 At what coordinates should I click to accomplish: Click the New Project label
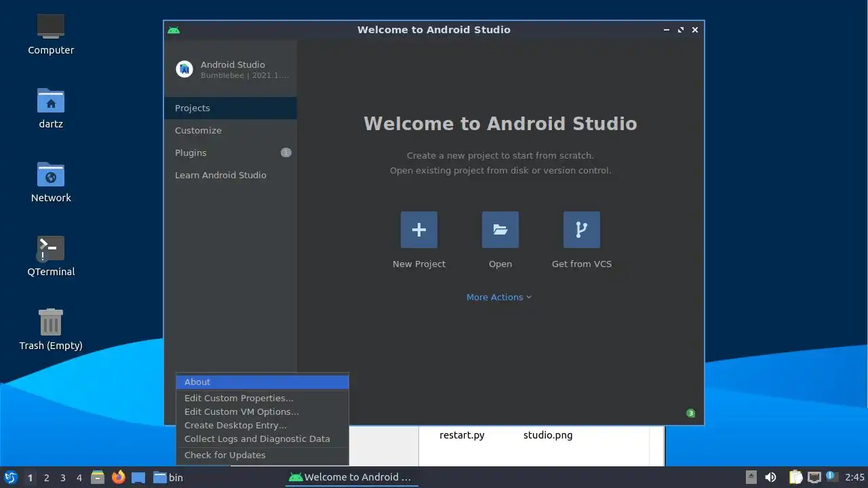coord(419,264)
